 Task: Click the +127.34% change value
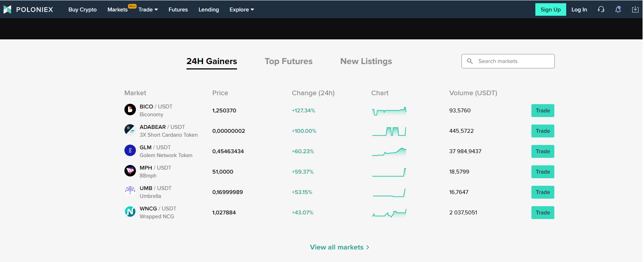click(x=303, y=111)
